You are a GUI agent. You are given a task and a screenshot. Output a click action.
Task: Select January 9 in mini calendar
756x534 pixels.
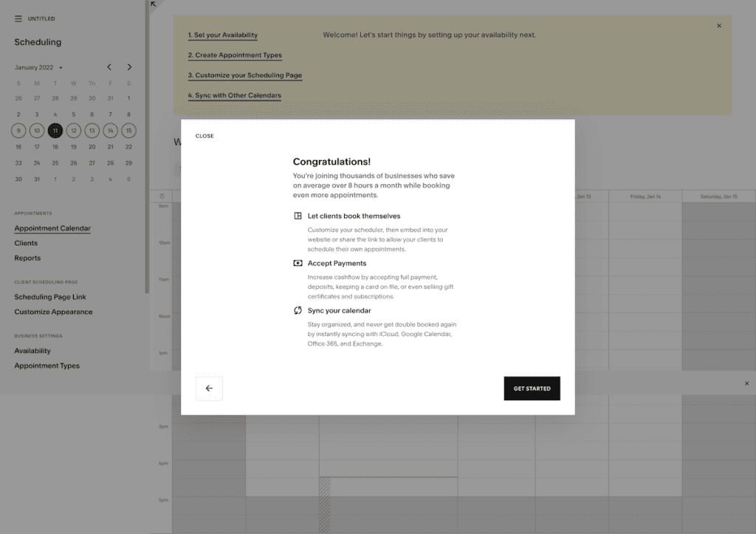(x=18, y=131)
